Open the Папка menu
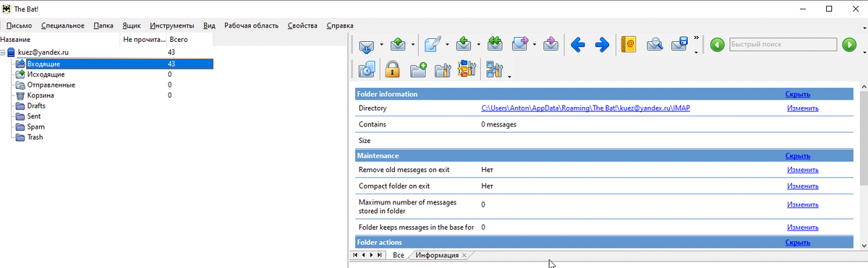This screenshot has height=268, width=868. (103, 25)
